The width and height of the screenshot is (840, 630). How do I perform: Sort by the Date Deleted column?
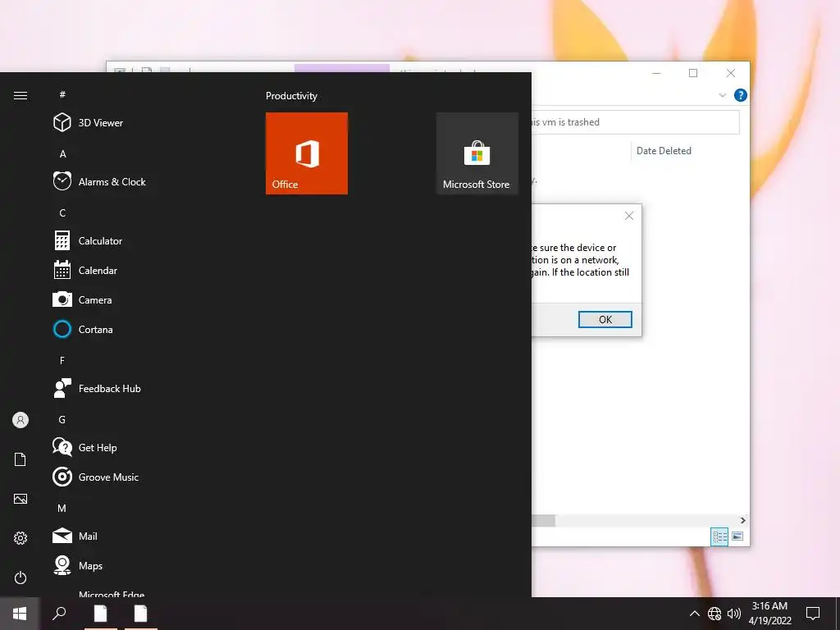pos(664,151)
